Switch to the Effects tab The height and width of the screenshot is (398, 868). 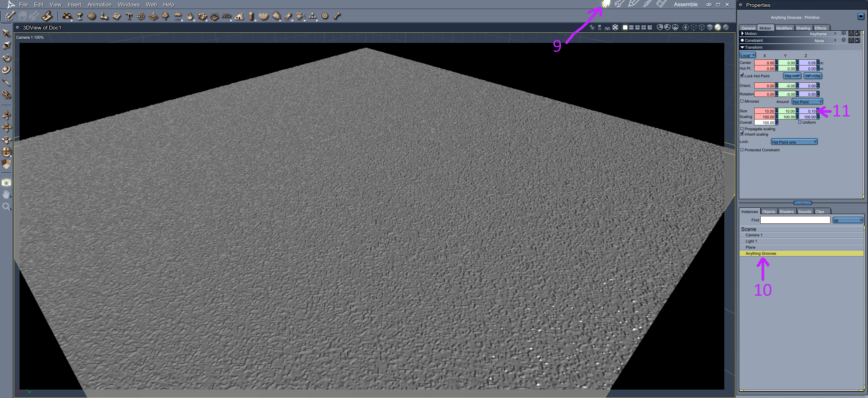point(820,28)
